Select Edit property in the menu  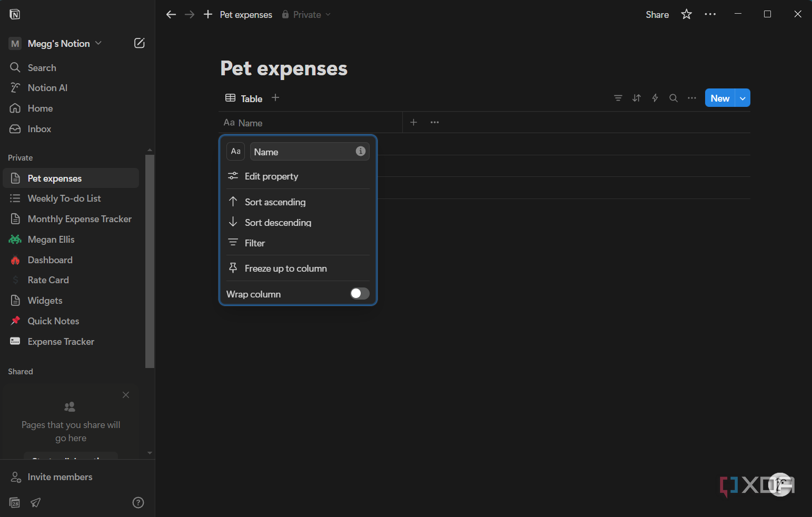click(298, 176)
